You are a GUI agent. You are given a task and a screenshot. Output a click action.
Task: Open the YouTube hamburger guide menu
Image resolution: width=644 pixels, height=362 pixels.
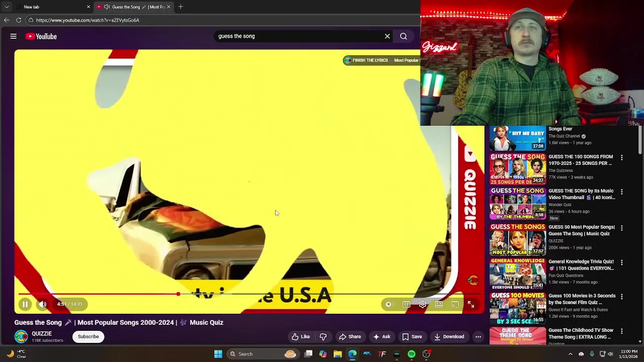tap(14, 36)
